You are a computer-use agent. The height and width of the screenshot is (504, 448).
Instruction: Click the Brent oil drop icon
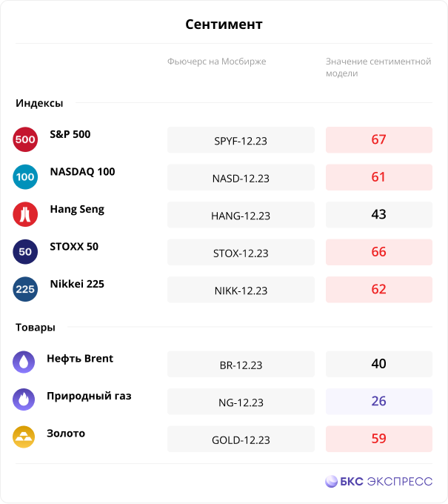pos(24,362)
